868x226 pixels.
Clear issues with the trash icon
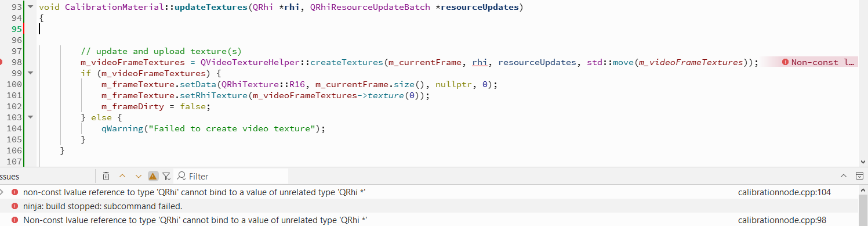tap(106, 176)
